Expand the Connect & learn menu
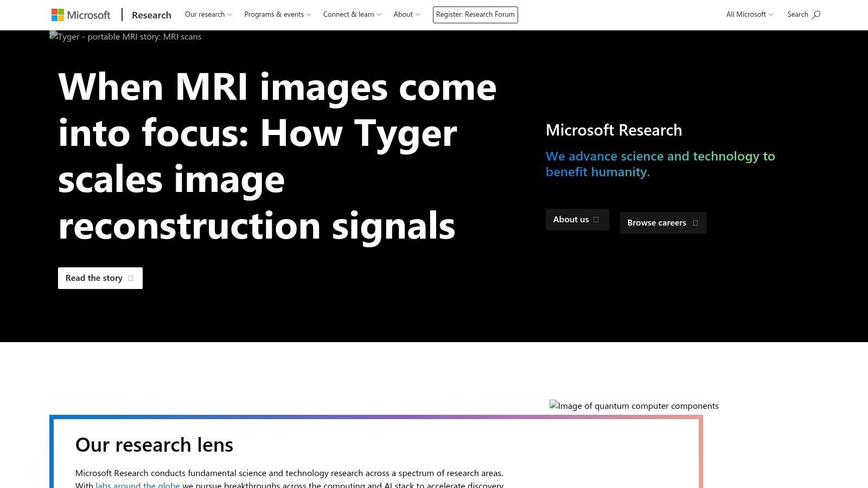 (x=352, y=15)
